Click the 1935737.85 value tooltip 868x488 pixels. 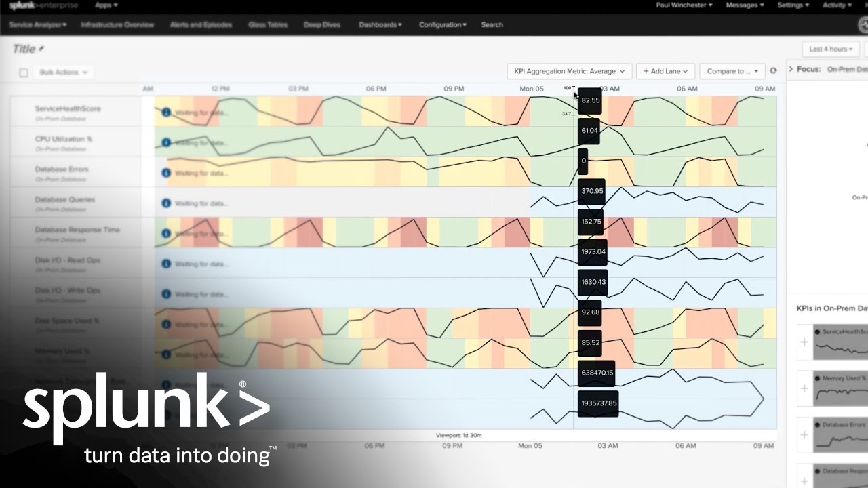[x=598, y=403]
